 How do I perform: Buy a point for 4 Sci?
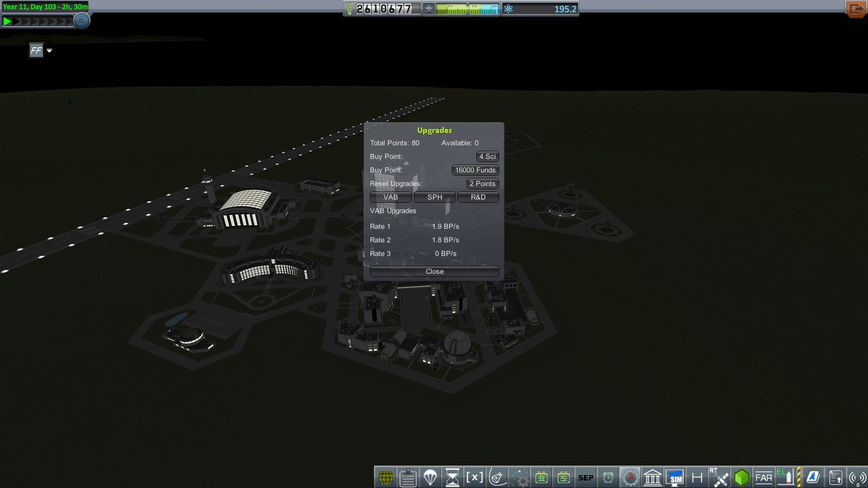point(487,157)
